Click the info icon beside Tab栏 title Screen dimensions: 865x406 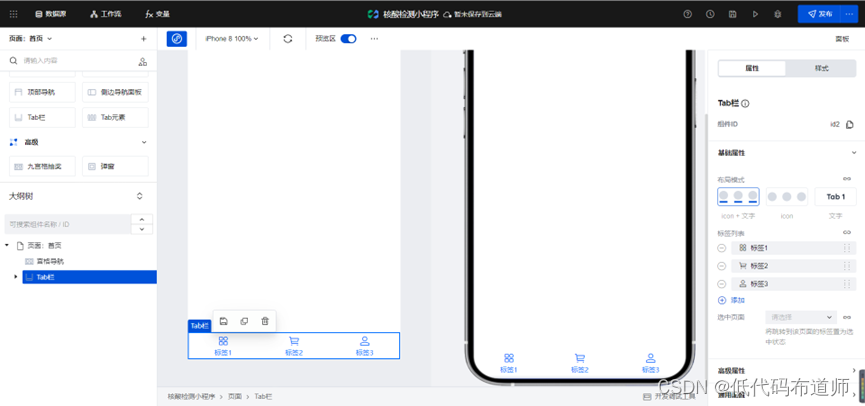pyautogui.click(x=745, y=104)
